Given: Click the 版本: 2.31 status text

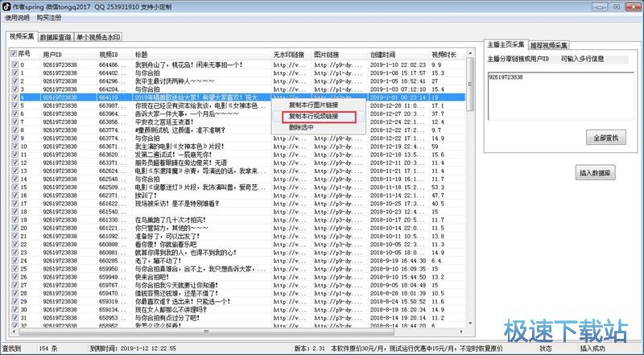Looking at the screenshot, I should pyautogui.click(x=309, y=349).
